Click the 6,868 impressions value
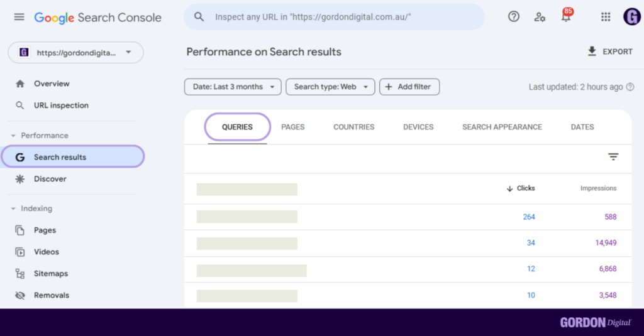 (x=608, y=269)
